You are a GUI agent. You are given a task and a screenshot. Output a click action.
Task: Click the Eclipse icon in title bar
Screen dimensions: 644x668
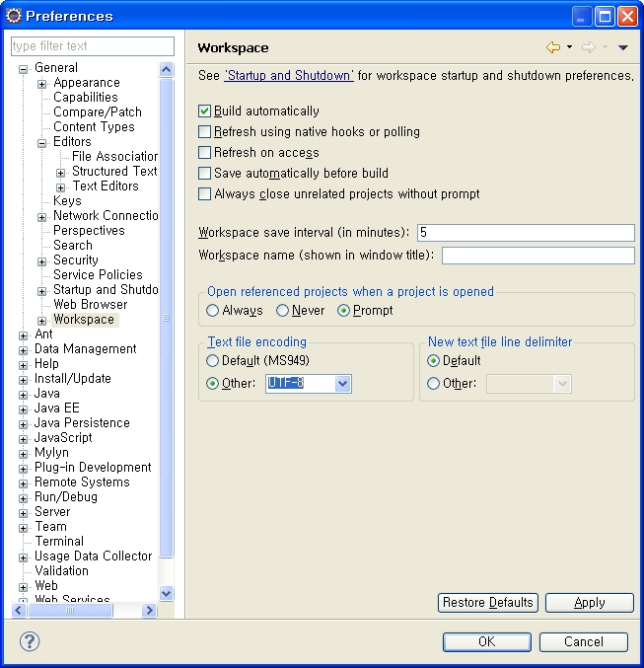click(x=13, y=16)
